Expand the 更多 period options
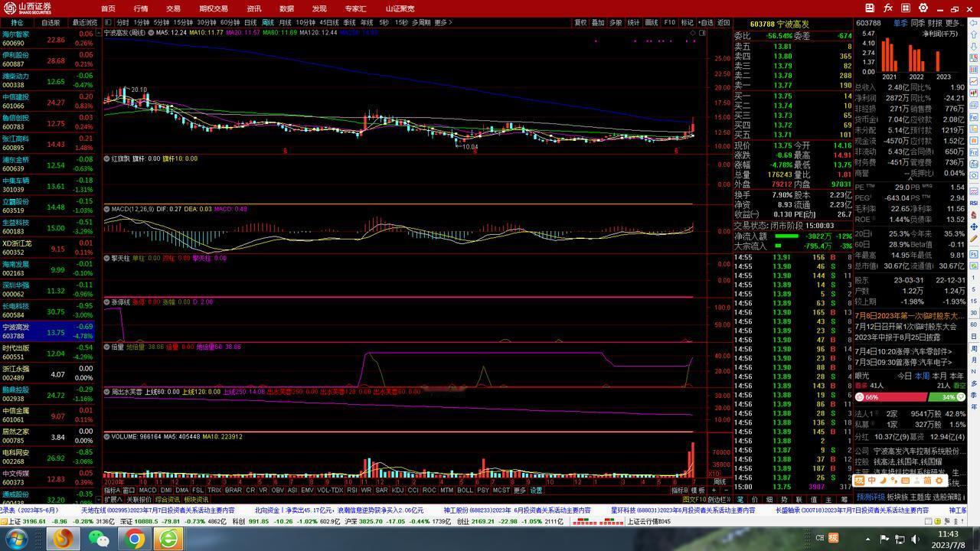Viewport: 980px width, 551px height. coord(443,23)
